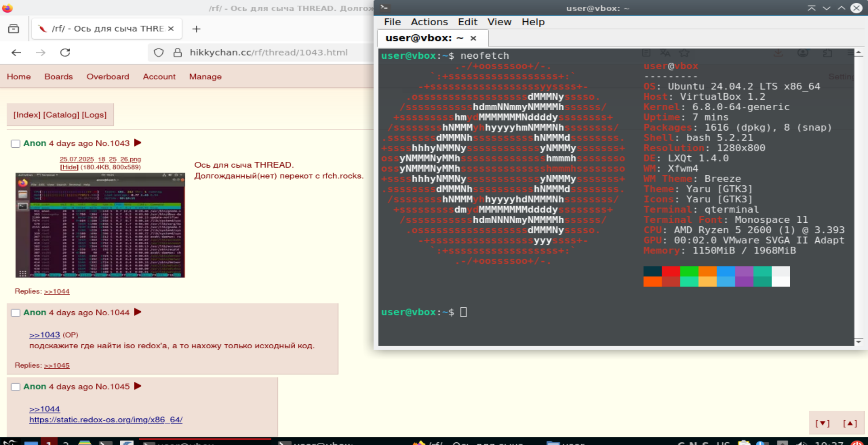868x445 pixels.
Task: Open the htop screenshot thumbnail
Action: coord(100,225)
